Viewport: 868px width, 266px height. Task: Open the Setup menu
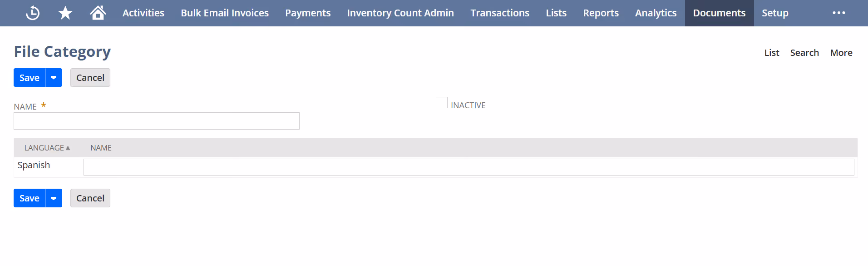[x=775, y=13]
